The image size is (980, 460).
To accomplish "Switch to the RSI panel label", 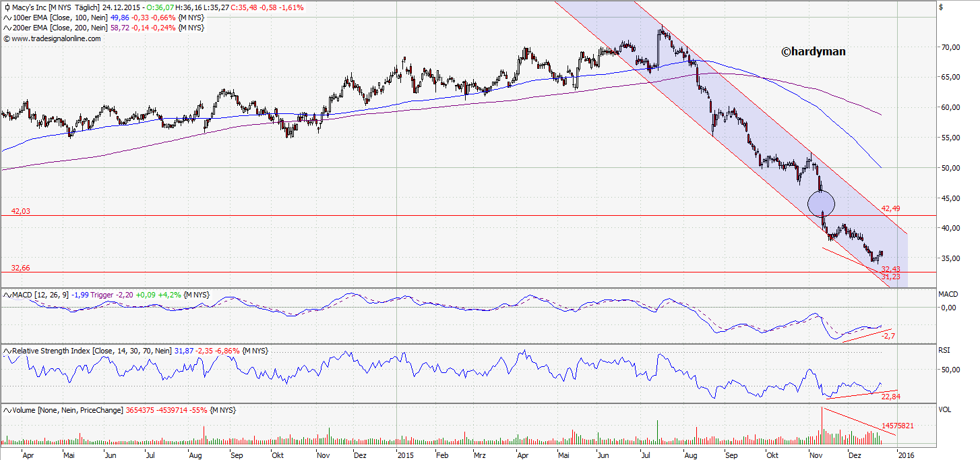I will tap(943, 350).
